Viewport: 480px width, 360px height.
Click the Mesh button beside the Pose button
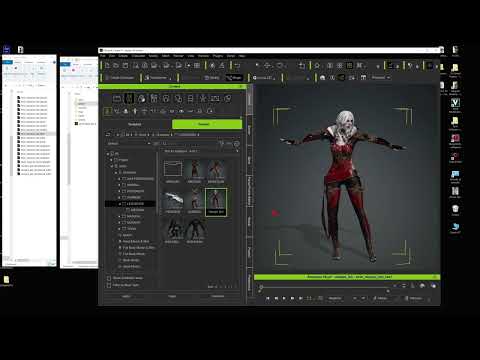[x=212, y=78]
